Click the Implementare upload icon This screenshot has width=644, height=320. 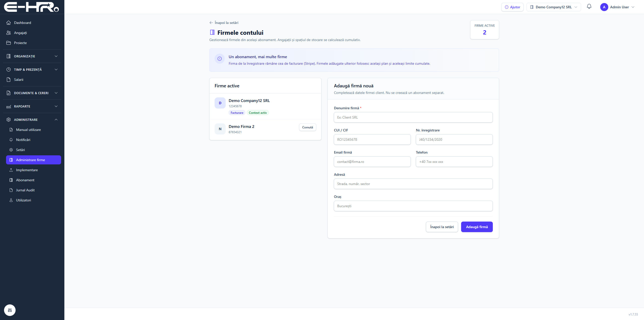[x=11, y=170]
